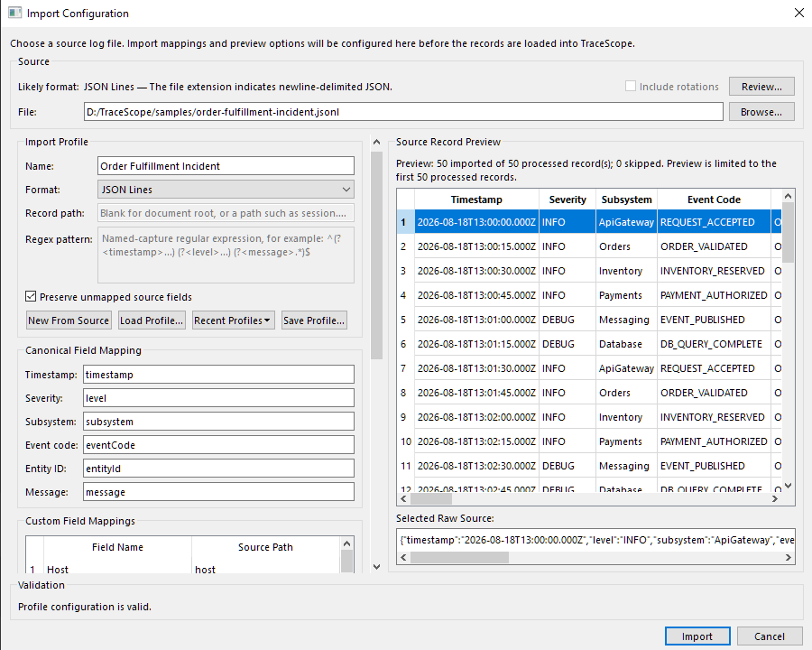Click raw source horizontal scrollbar thumb
Image resolution: width=812 pixels, height=650 pixels.
tap(459, 557)
